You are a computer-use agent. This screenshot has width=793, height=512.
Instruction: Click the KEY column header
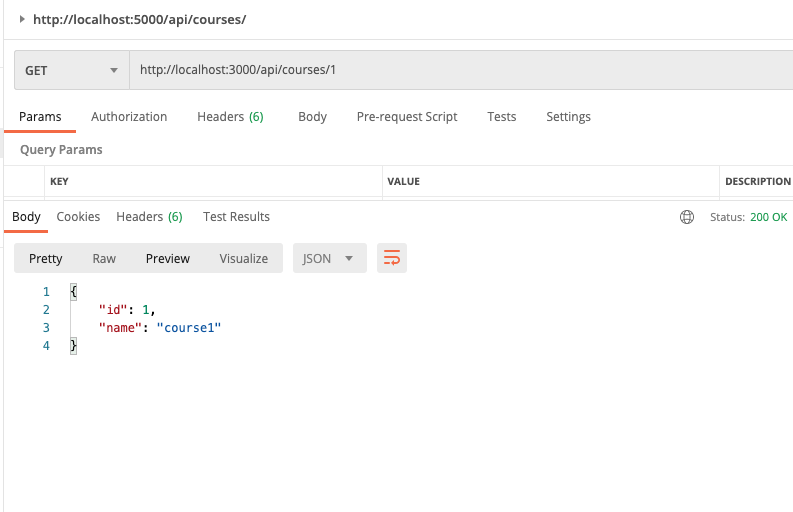point(59,182)
